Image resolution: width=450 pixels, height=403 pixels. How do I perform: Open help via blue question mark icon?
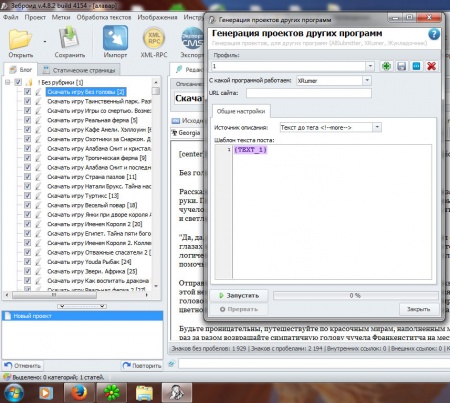click(x=434, y=34)
